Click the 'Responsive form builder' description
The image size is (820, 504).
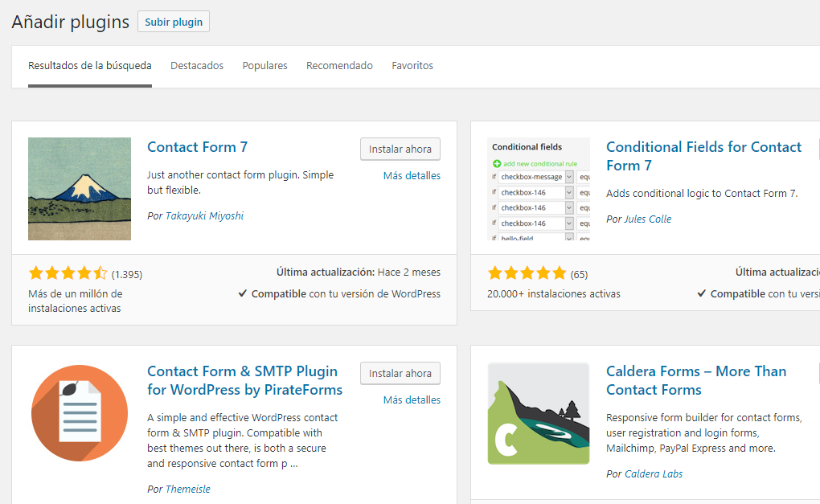click(x=704, y=433)
